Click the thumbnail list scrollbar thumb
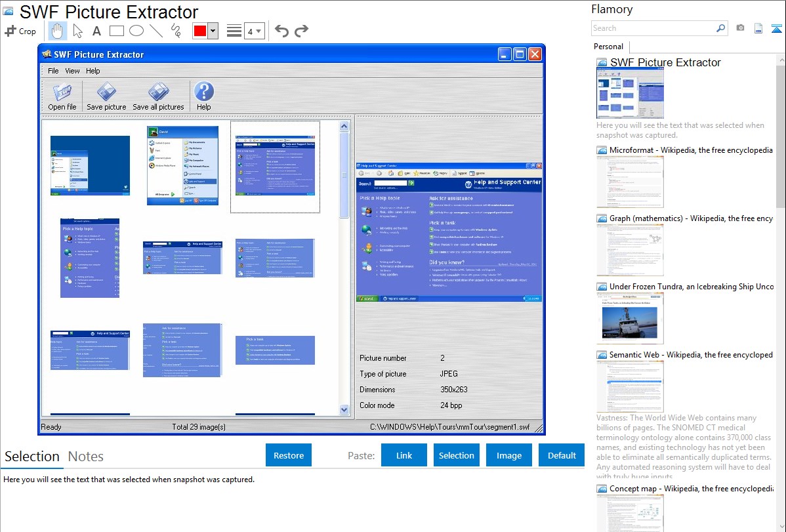This screenshot has width=786, height=532. 344,174
